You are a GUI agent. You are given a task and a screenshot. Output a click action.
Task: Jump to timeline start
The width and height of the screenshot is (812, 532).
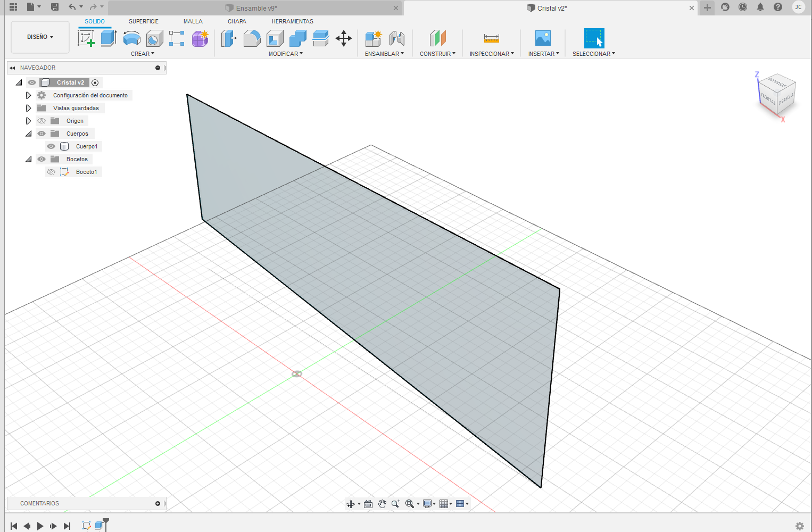point(14,526)
